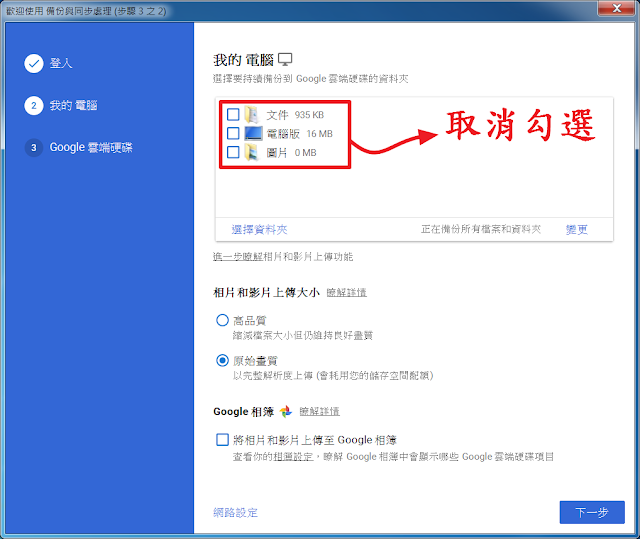Image resolution: width=640 pixels, height=539 pixels.
Task: Click the 電腦版 desktop icon
Action: [253, 133]
